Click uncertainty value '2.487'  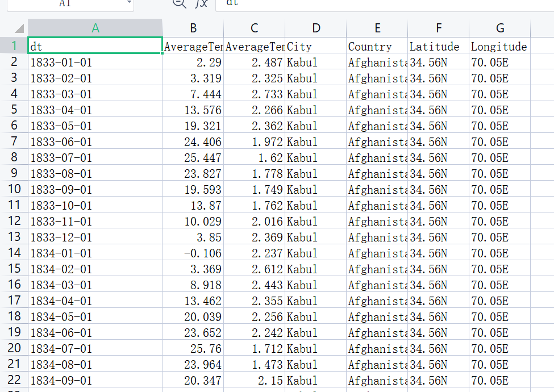255,62
